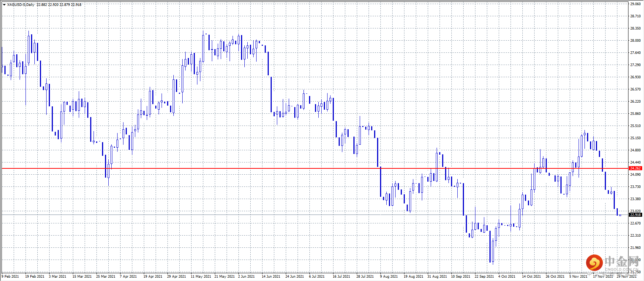Image resolution: width=644 pixels, height=281 pixels.
Task: Click the 16 Jul 2021 date label
Action: point(342,277)
